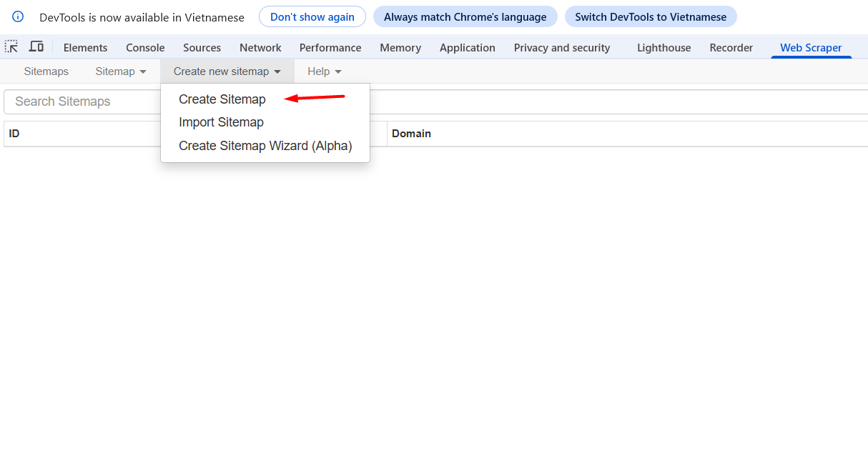
Task: Click the info icon in notification bar
Action: click(18, 16)
